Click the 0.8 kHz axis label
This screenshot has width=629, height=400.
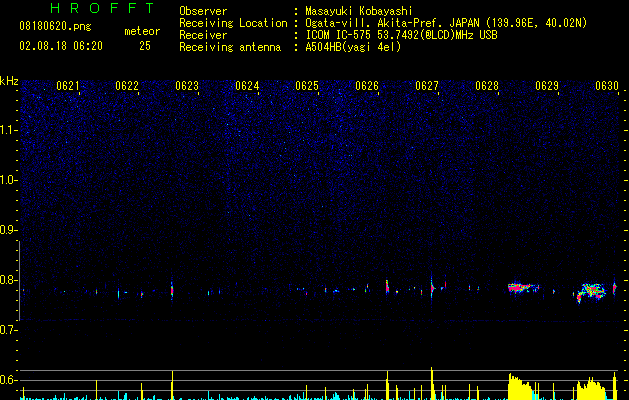click(x=9, y=280)
